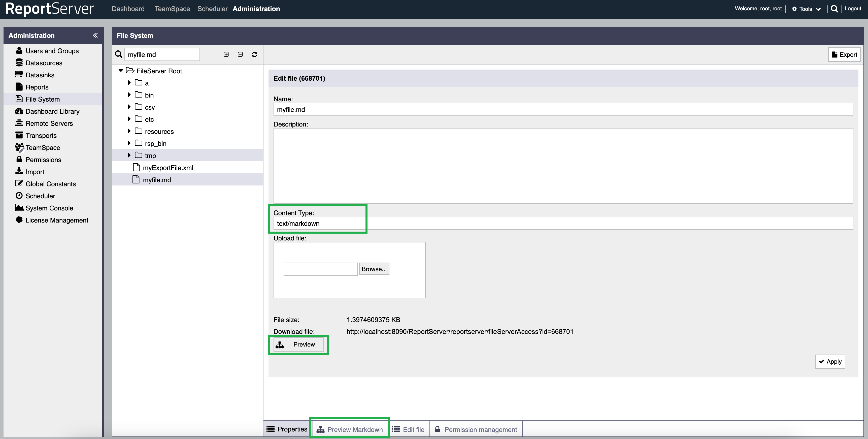Image resolution: width=868 pixels, height=439 pixels.
Task: Open the Tools gear menu
Action: (806, 9)
